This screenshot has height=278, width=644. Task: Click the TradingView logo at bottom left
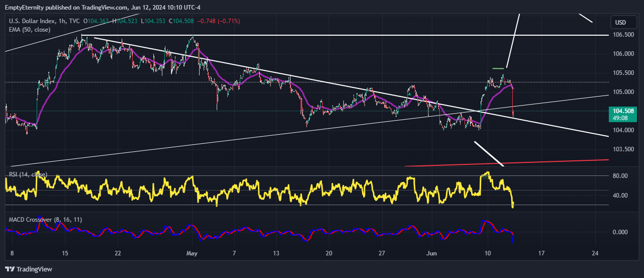29,269
